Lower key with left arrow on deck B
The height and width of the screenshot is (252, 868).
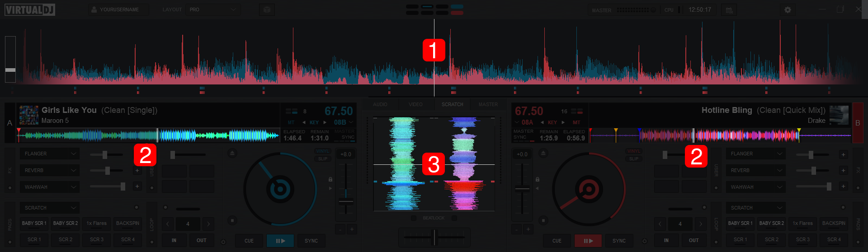[542, 122]
